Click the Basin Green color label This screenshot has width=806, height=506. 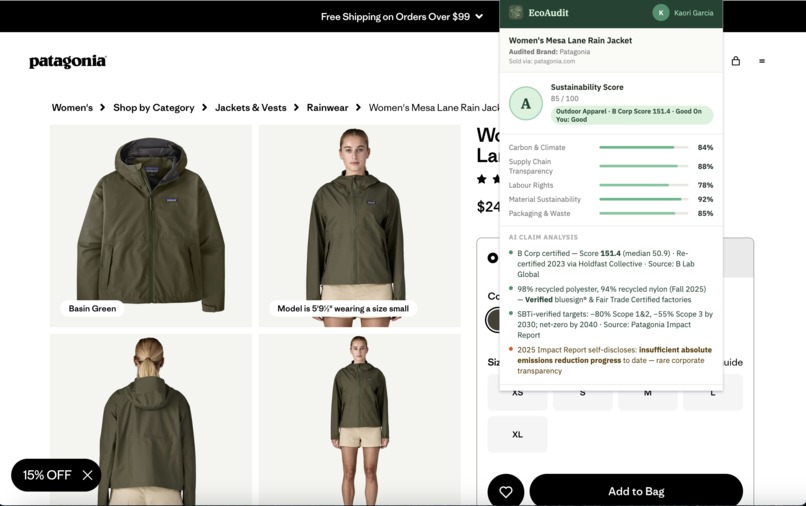92,309
